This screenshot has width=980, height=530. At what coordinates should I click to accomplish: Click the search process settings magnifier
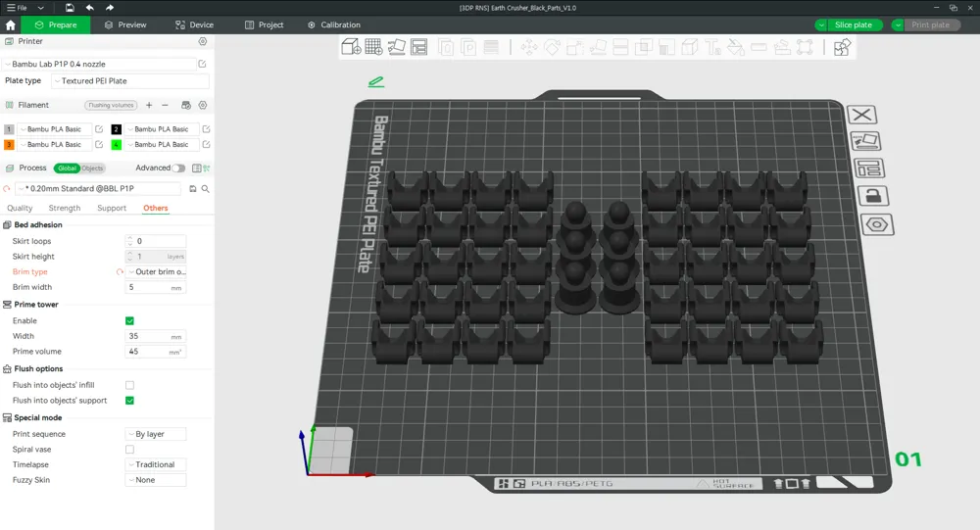pyautogui.click(x=205, y=189)
